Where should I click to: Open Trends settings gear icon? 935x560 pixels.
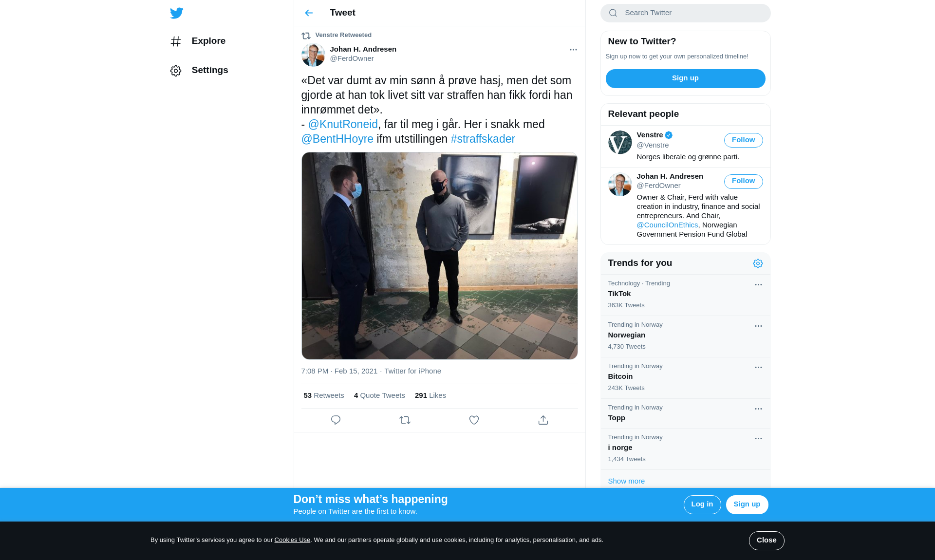click(x=758, y=263)
